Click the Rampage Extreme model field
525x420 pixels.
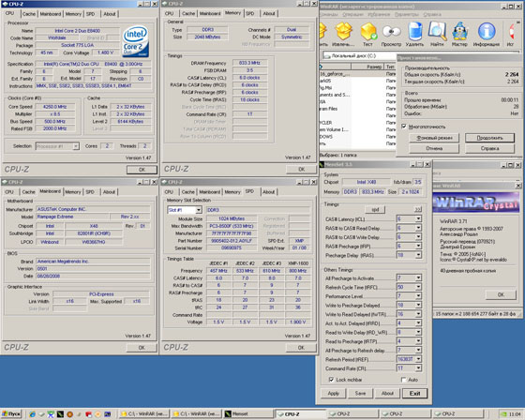coord(72,217)
